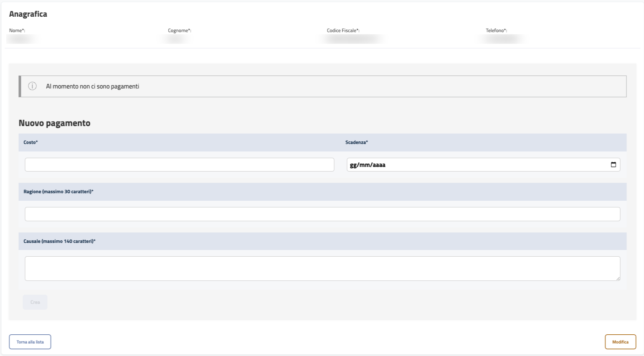Click the 'Ragione (massimo 30 caratteri)' label

point(58,192)
